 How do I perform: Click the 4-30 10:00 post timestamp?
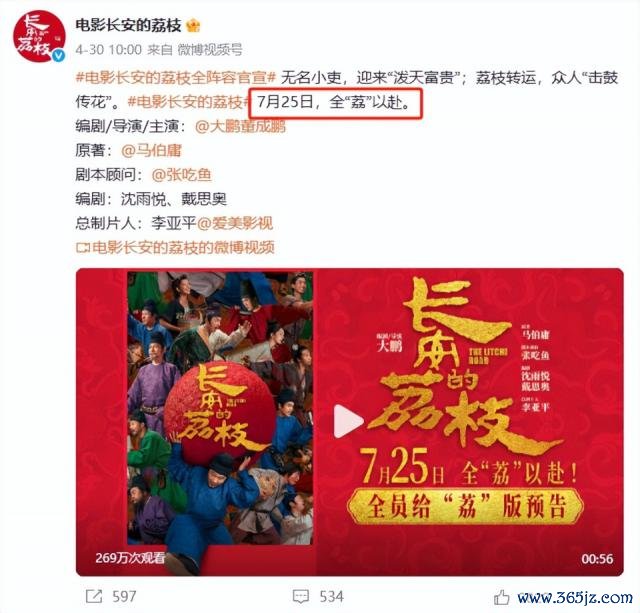[109, 50]
